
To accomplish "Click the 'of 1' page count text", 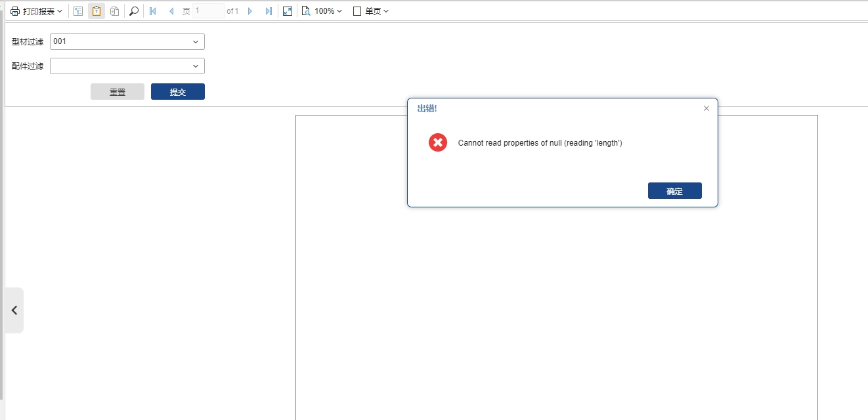I will click(x=232, y=11).
